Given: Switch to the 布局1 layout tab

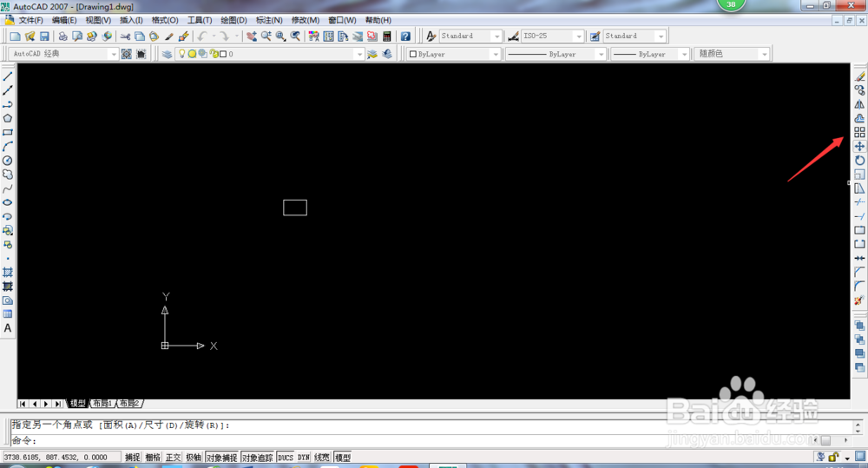Looking at the screenshot, I should (102, 403).
